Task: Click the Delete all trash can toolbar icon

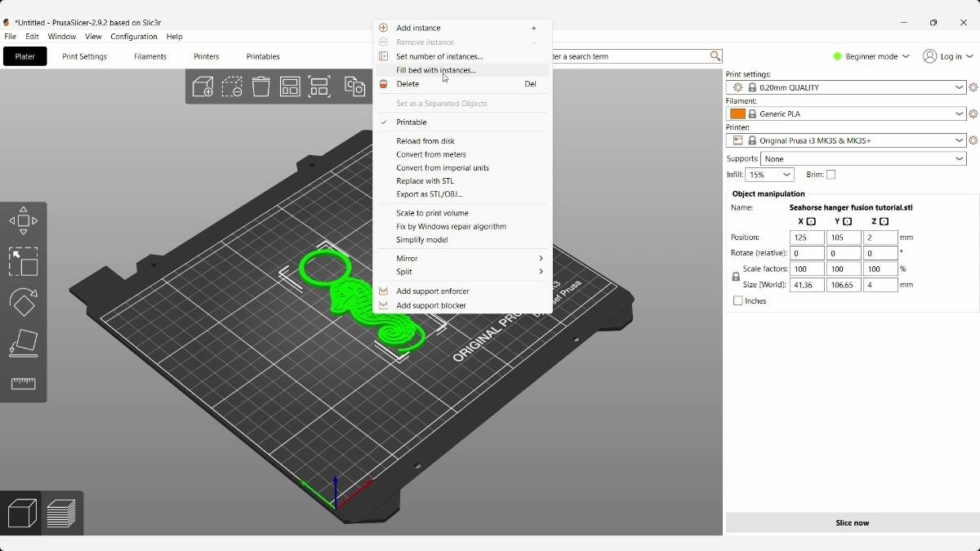Action: 261,87
